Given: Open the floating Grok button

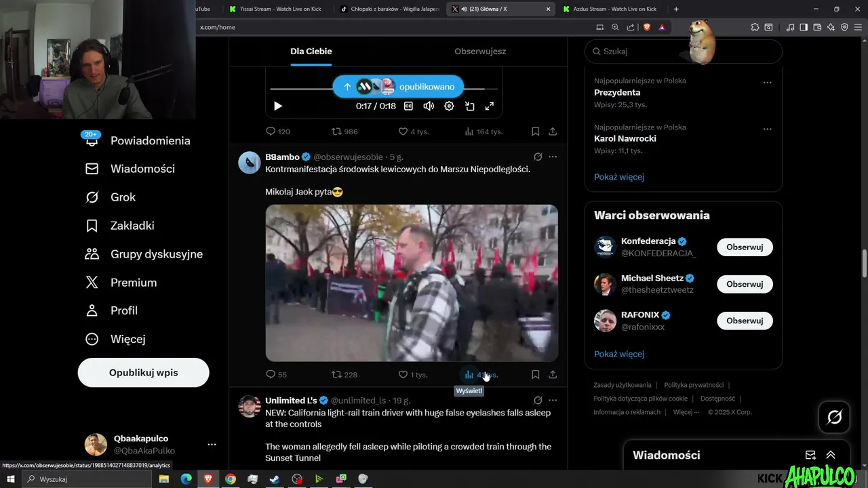Looking at the screenshot, I should [835, 418].
